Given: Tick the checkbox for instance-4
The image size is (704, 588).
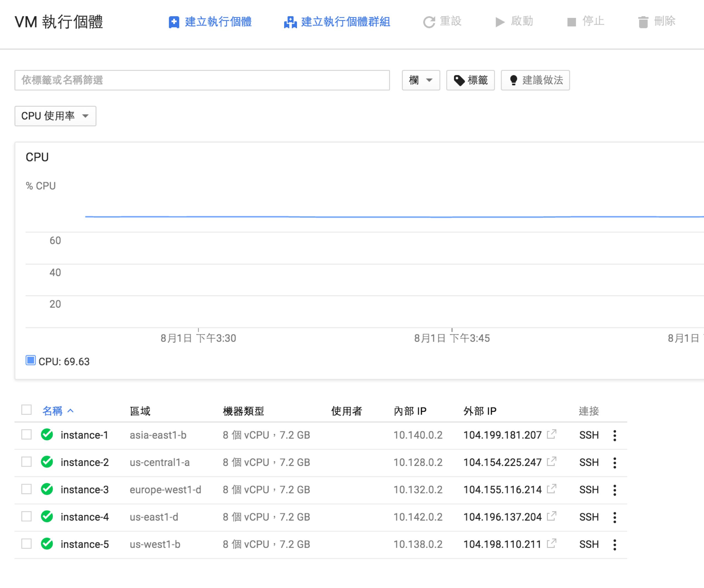Looking at the screenshot, I should [x=26, y=516].
